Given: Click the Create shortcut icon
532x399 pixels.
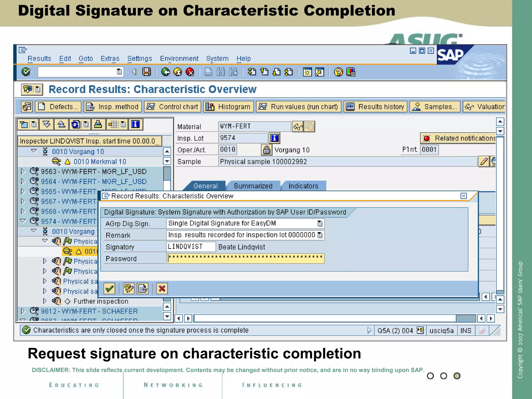Looking at the screenshot, I should coord(320,72).
